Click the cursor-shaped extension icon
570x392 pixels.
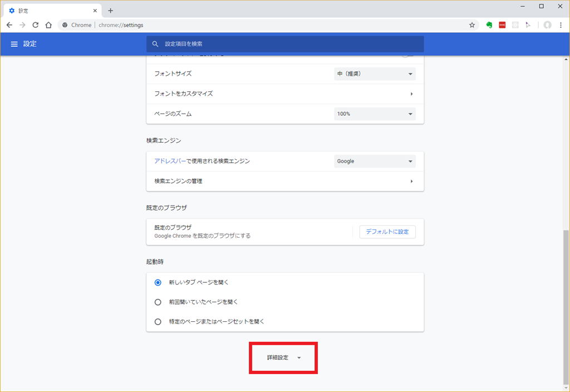528,25
